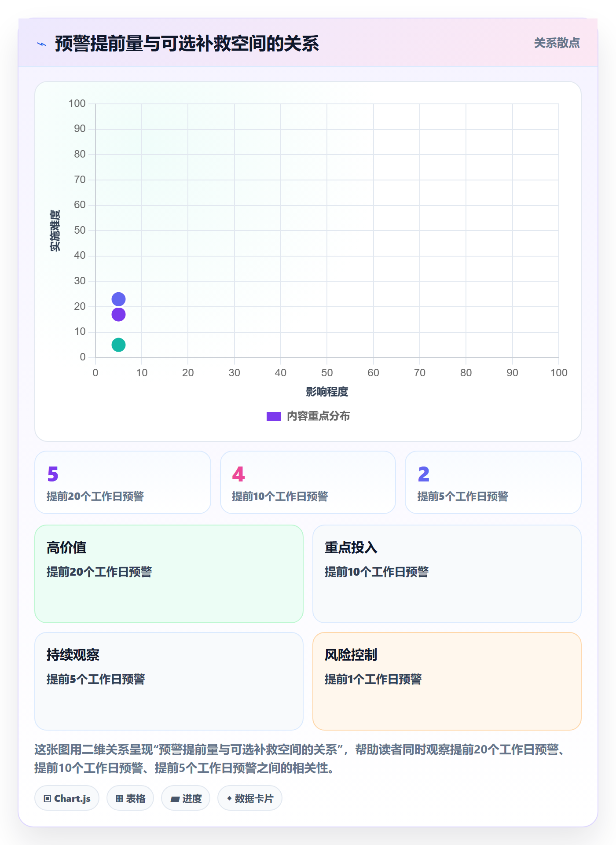Open the 持续观察 quadrant card
The width and height of the screenshot is (616, 845).
(169, 681)
